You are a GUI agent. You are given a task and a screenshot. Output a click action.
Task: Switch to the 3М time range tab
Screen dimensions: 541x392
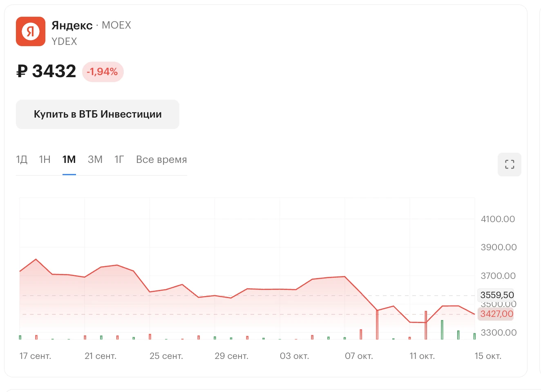(95, 159)
